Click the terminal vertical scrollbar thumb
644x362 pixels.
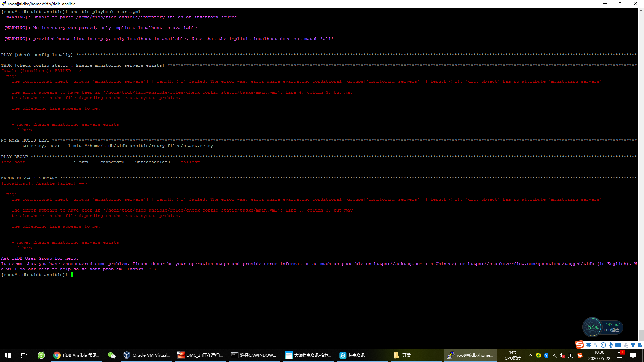pyautogui.click(x=641, y=335)
